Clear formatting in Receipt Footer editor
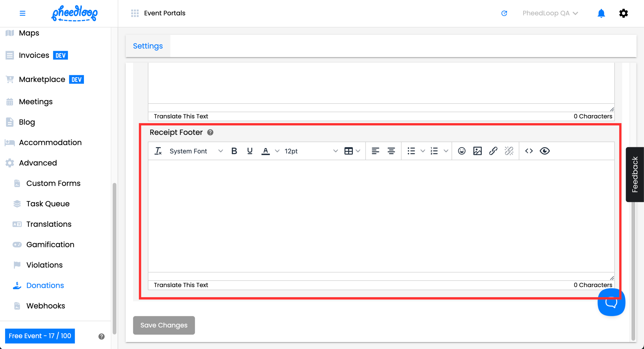Viewport: 644px width, 349px height. (158, 151)
